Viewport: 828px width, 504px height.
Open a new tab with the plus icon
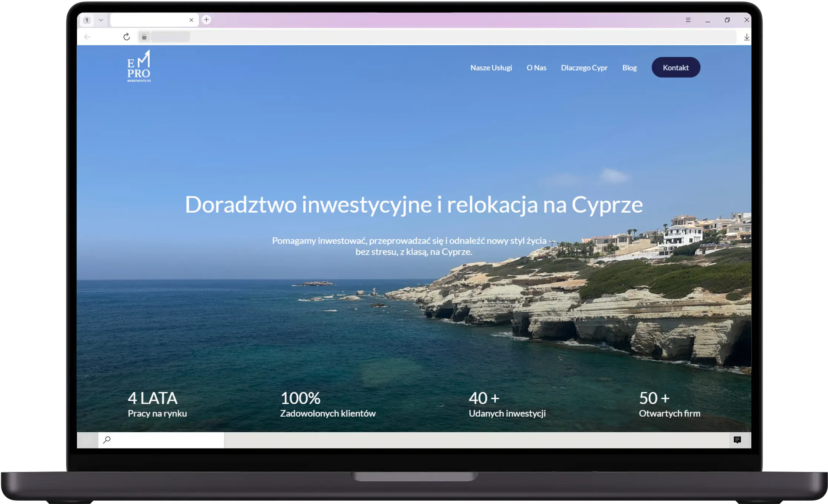pyautogui.click(x=206, y=20)
